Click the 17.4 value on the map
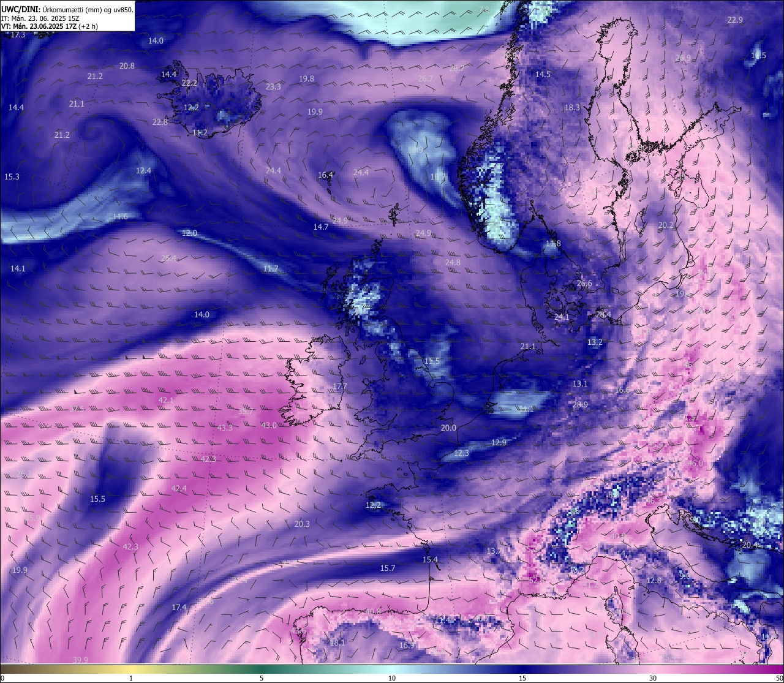784x683 pixels. (179, 608)
